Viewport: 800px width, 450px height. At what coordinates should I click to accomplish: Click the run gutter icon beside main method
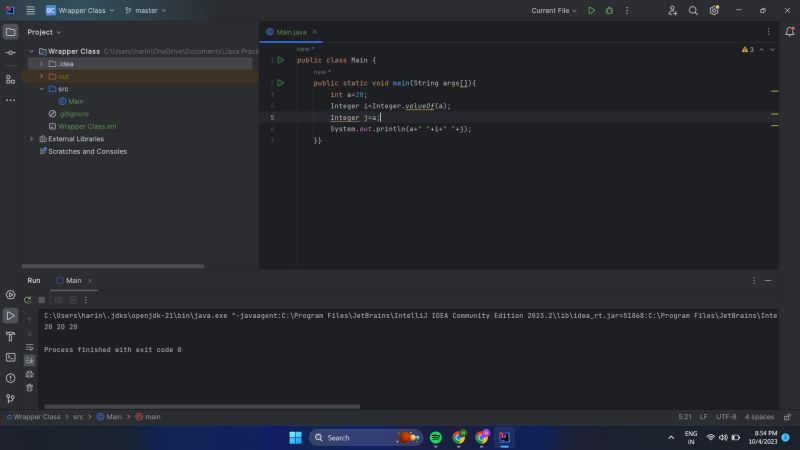pos(281,83)
